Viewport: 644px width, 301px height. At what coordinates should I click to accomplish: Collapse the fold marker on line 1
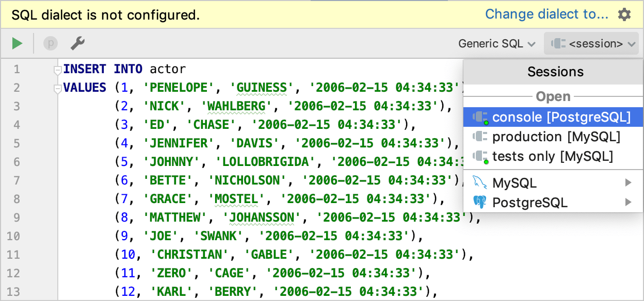(x=58, y=69)
